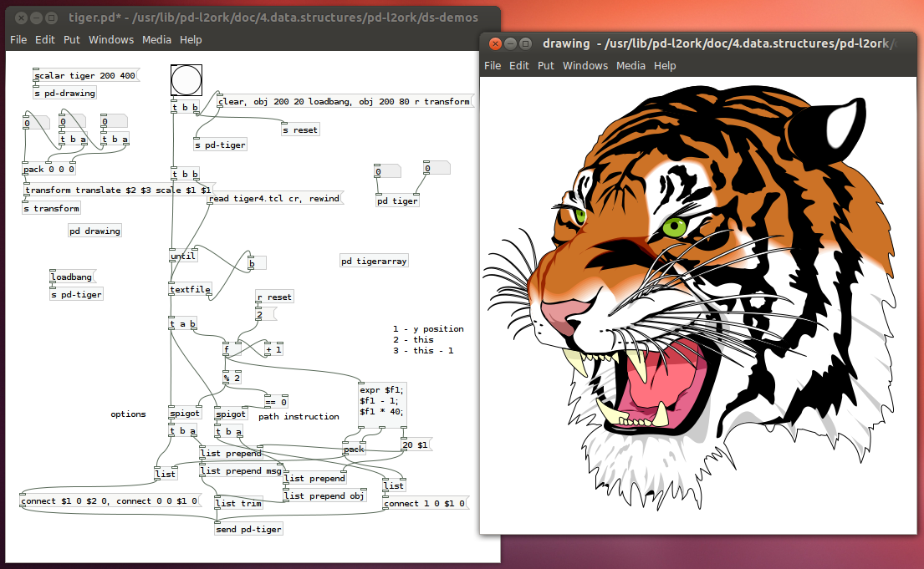Open Windows menu in tiger.pd window
Screen dimensions: 924x569
(111, 39)
